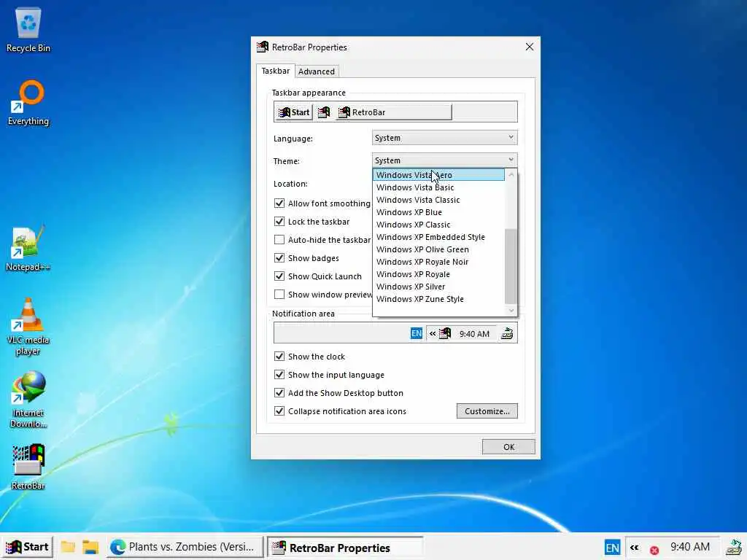Click the preview Start button in Taskbar appearance
The height and width of the screenshot is (560, 747).
click(294, 112)
